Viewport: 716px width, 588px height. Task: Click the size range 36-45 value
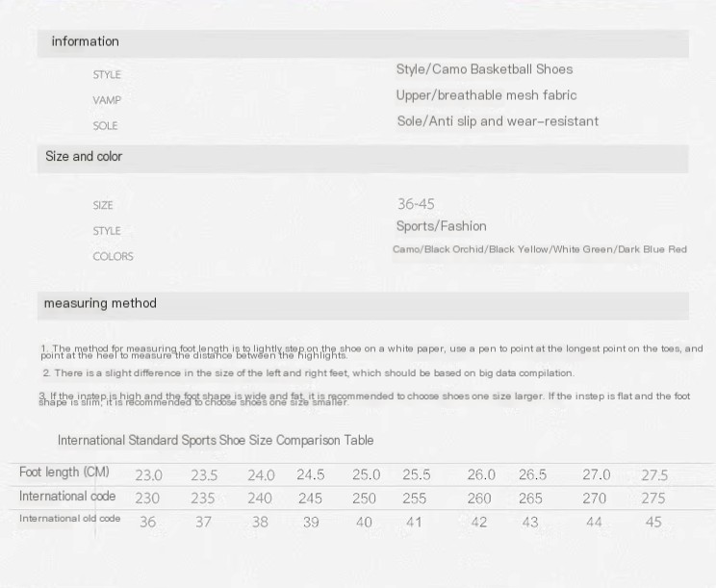[416, 204]
